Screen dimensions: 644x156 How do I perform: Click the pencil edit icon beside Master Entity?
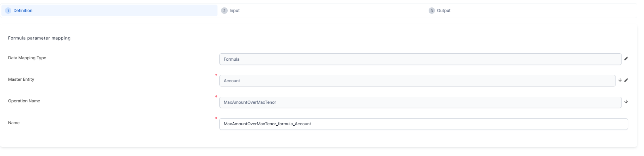(626, 80)
